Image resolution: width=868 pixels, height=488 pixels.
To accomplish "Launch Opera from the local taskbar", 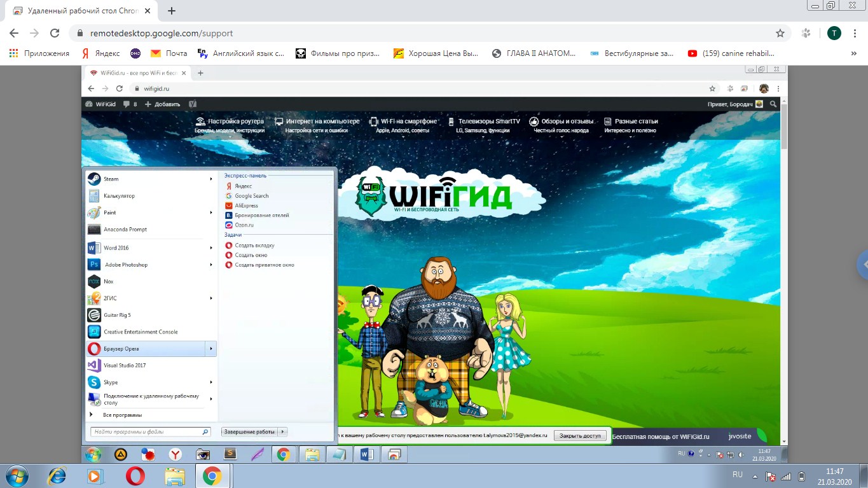I will (135, 476).
